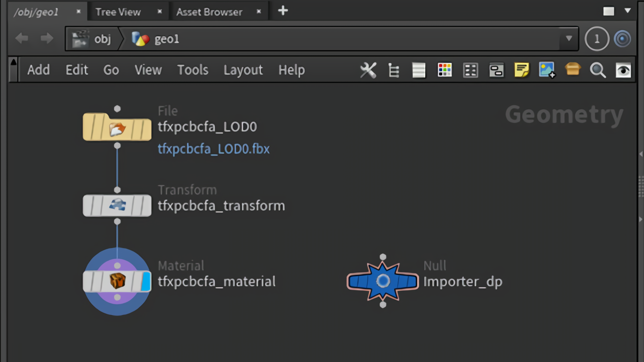Expand the path bar dropdown arrow
This screenshot has height=362, width=644.
[x=569, y=39]
